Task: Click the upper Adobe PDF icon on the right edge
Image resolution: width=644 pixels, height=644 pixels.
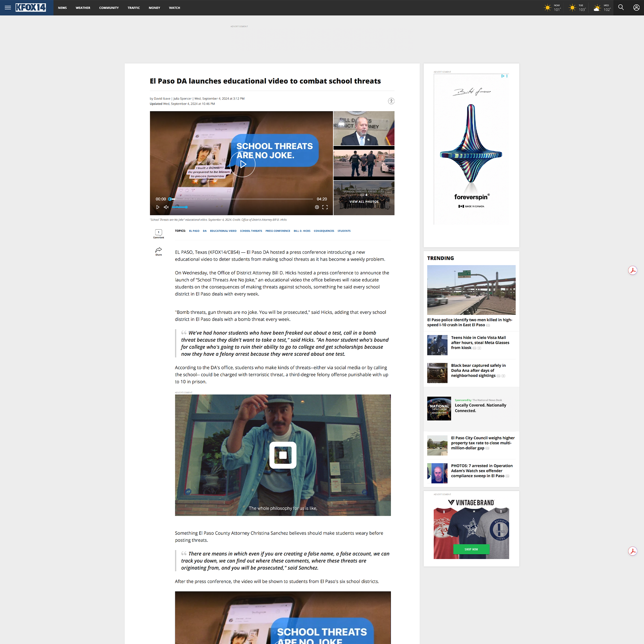Action: coord(632,270)
